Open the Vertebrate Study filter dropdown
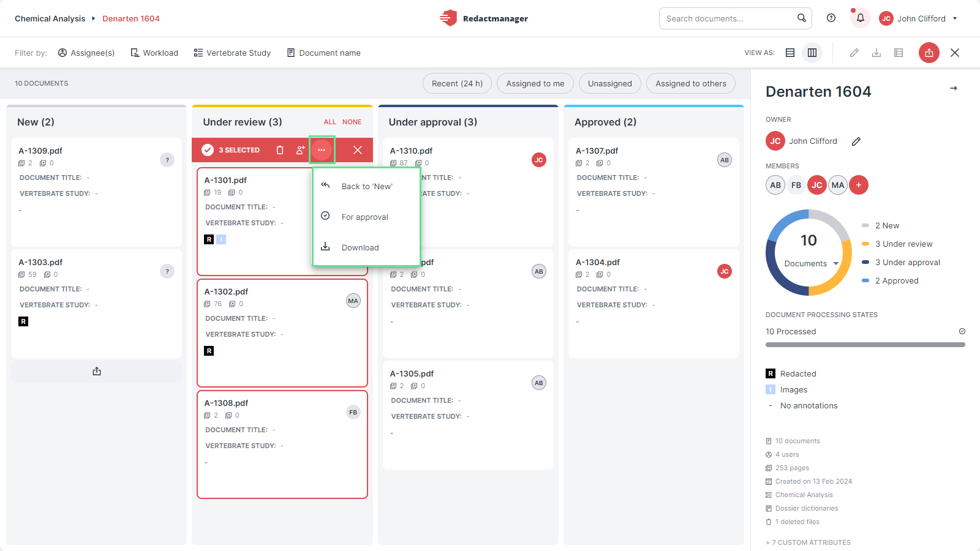The width and height of the screenshot is (980, 551). coord(232,53)
